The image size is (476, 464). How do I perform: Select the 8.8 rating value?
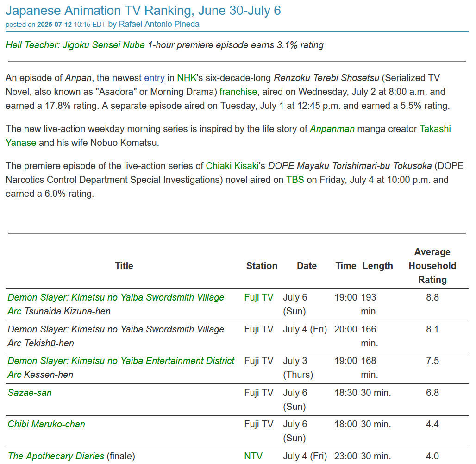432,297
